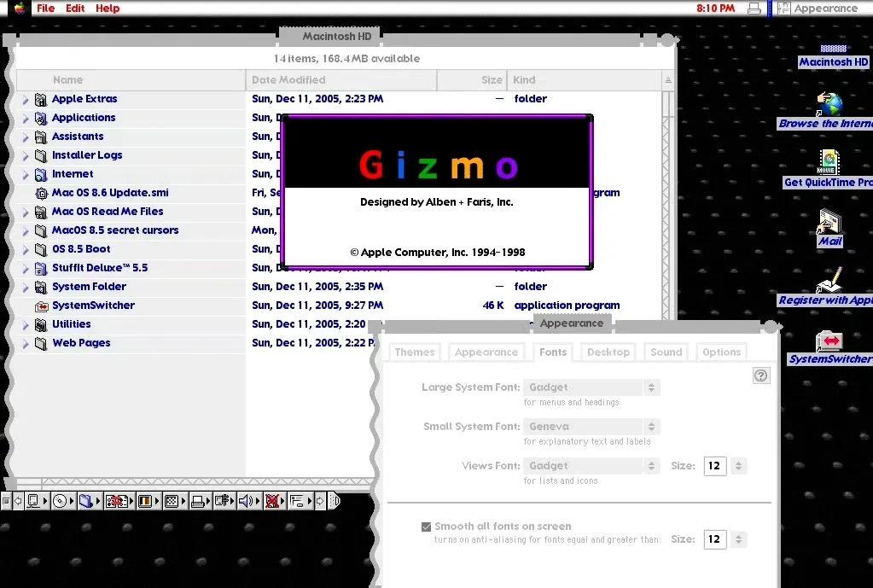Expand the Apple Extras folder

coord(26,100)
